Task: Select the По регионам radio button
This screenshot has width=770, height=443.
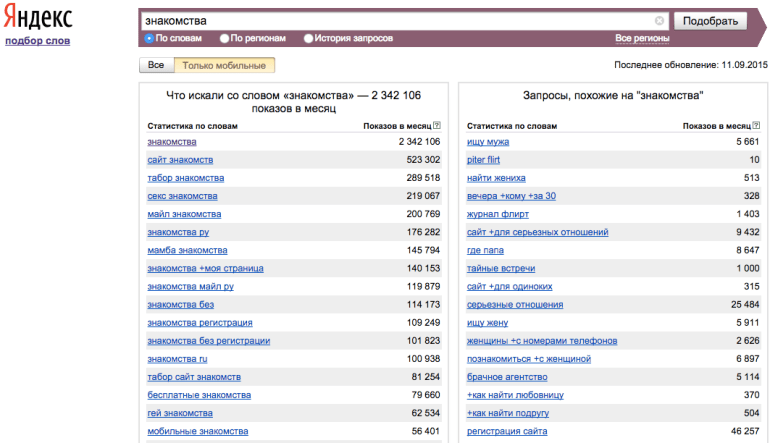Action: coord(224,38)
